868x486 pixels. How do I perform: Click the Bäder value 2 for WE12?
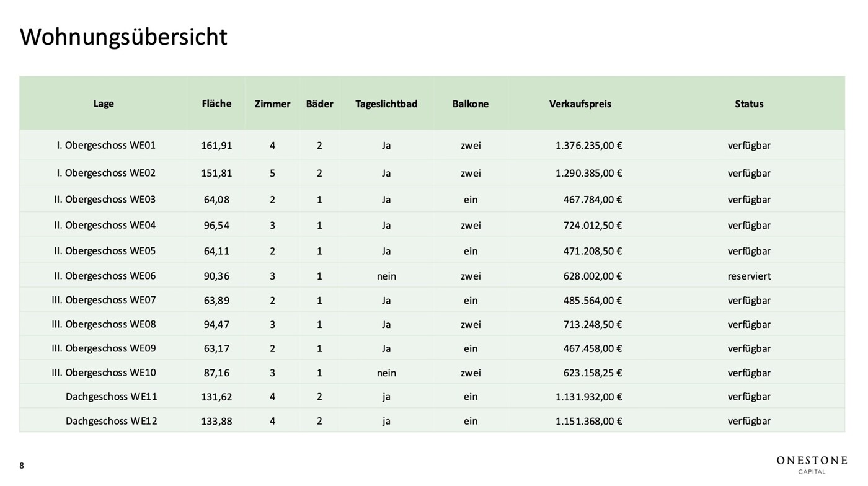point(319,421)
